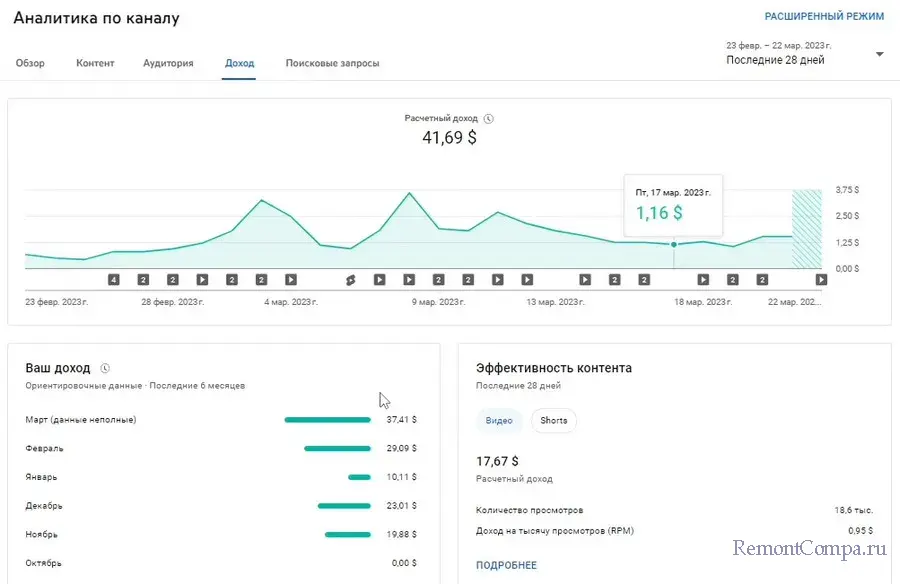The height and width of the screenshot is (584, 900).
Task: Open the date range dropdown arrow
Action: (879, 54)
